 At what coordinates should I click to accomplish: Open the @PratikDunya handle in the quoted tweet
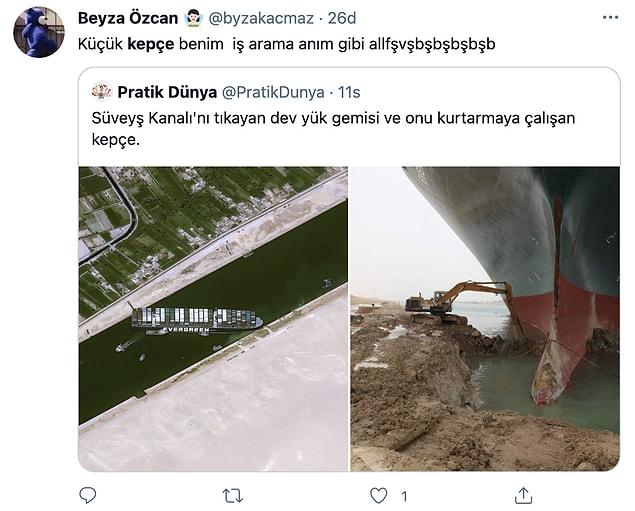[273, 92]
